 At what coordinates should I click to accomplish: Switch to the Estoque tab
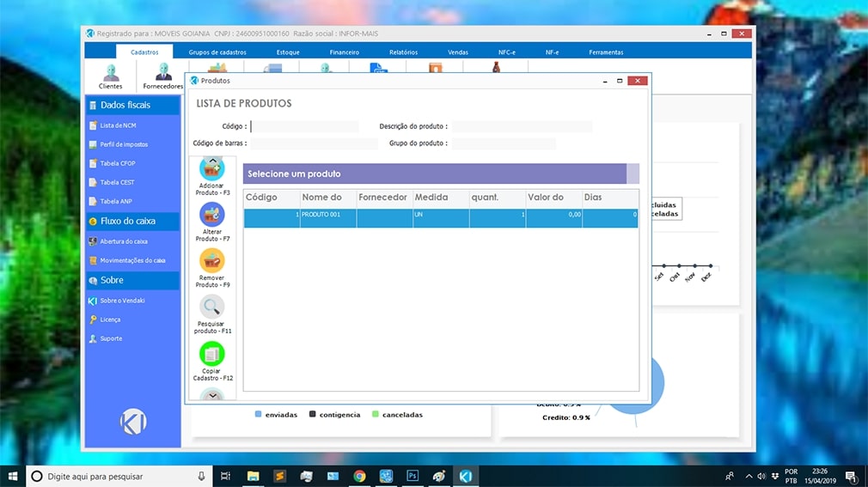(x=288, y=52)
